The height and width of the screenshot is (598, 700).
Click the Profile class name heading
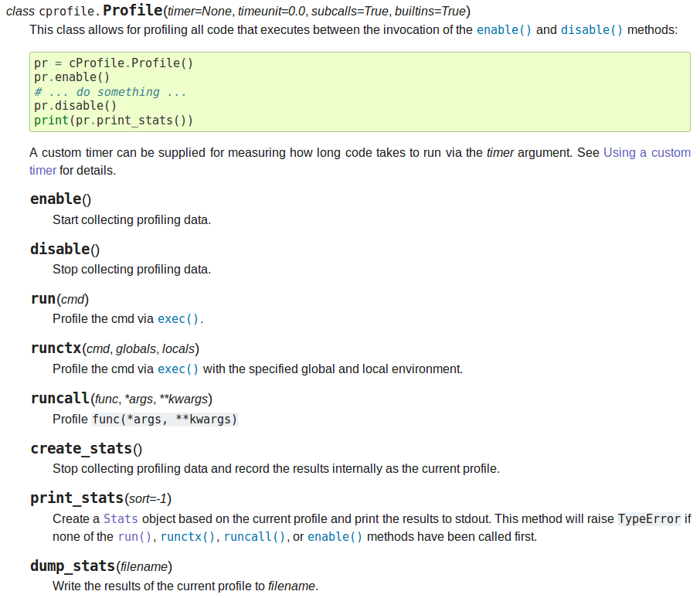coord(133,11)
